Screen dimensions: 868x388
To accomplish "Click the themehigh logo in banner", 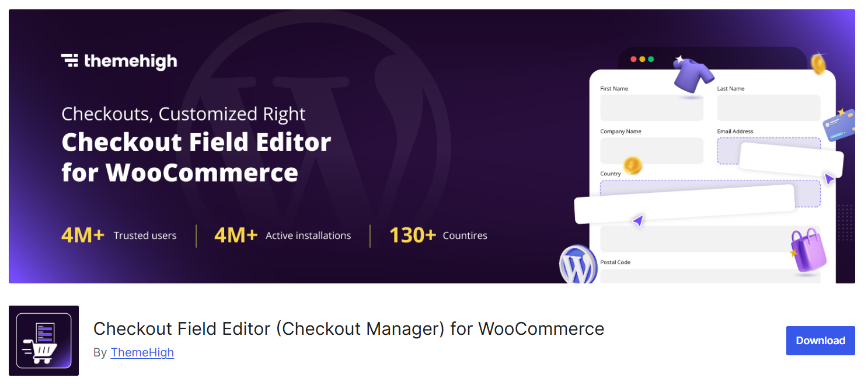I will (119, 61).
